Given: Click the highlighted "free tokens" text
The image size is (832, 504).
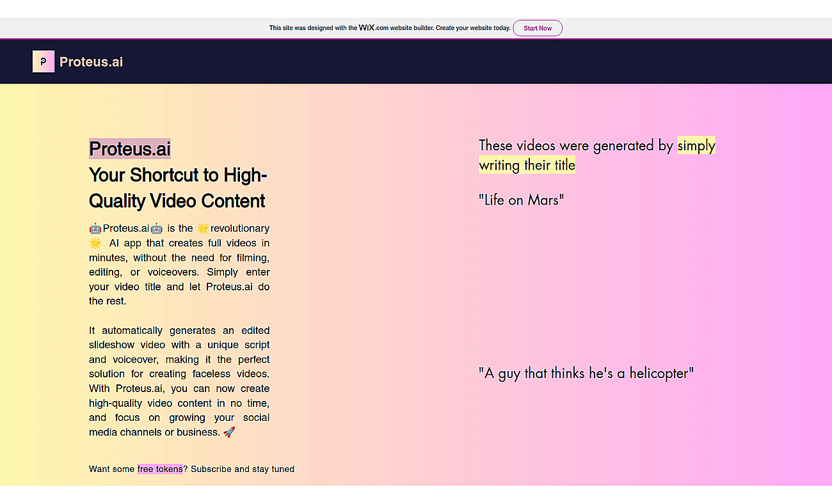Looking at the screenshot, I should point(160,469).
